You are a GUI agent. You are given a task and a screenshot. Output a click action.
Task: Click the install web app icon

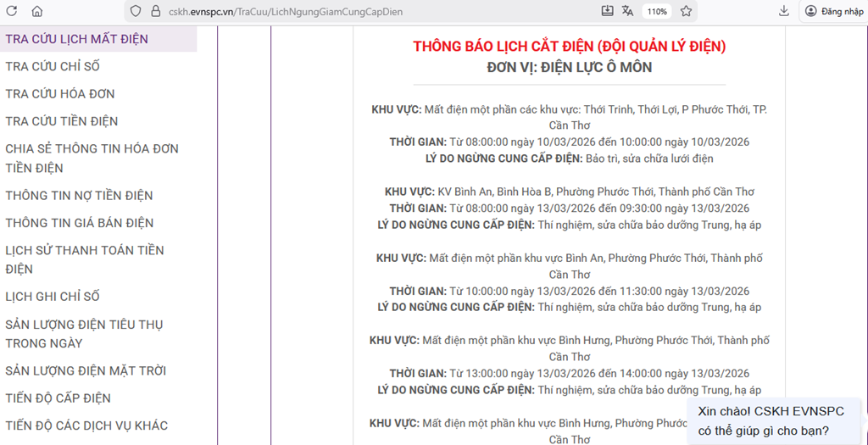tap(607, 11)
